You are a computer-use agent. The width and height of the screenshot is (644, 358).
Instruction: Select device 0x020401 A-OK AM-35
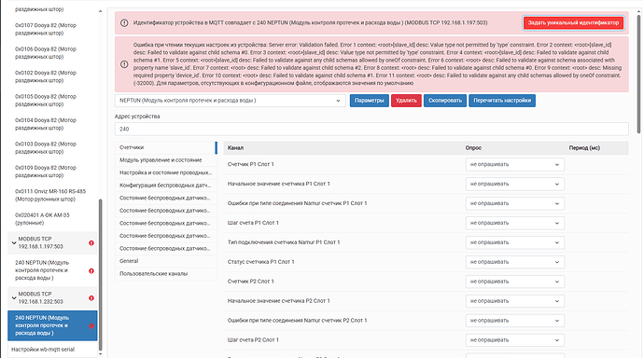point(52,219)
